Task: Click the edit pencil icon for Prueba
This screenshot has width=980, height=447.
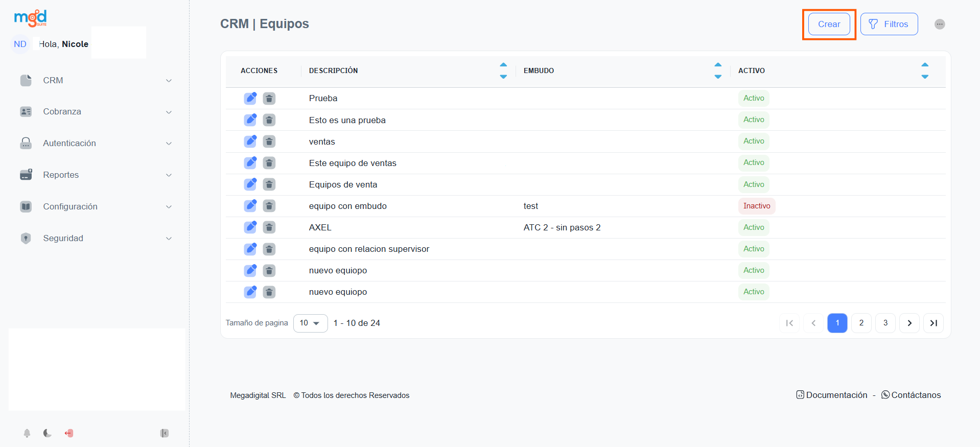Action: (250, 98)
